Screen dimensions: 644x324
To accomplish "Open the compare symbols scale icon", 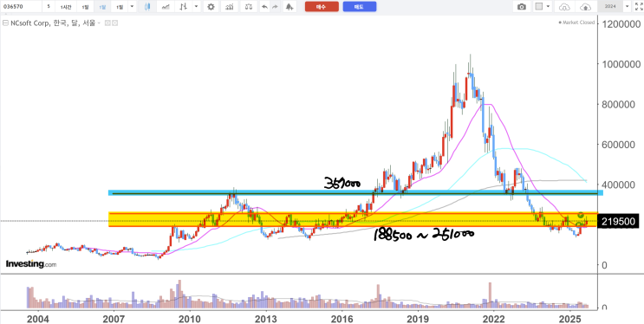I will point(249,7).
